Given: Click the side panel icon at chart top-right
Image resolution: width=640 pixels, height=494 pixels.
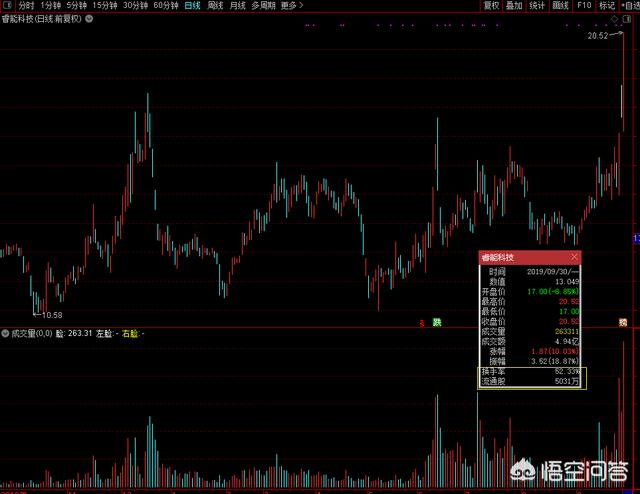Looking at the screenshot, I should (x=627, y=19).
